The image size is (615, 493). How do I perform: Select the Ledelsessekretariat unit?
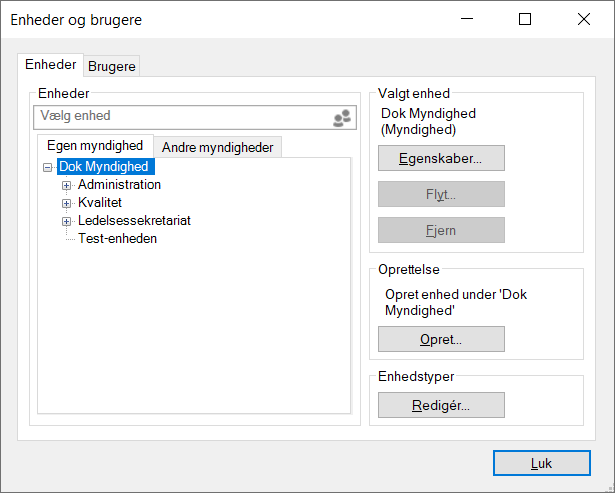tap(134, 221)
